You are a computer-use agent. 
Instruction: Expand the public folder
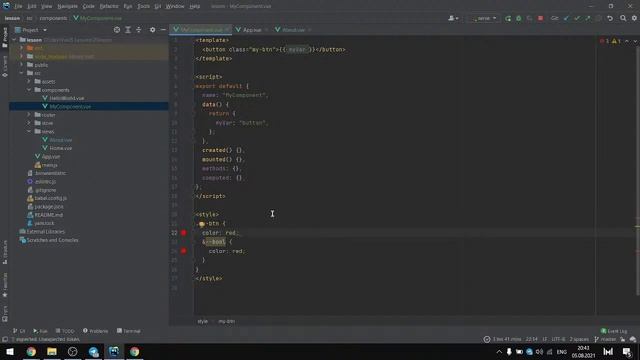[x=22, y=65]
